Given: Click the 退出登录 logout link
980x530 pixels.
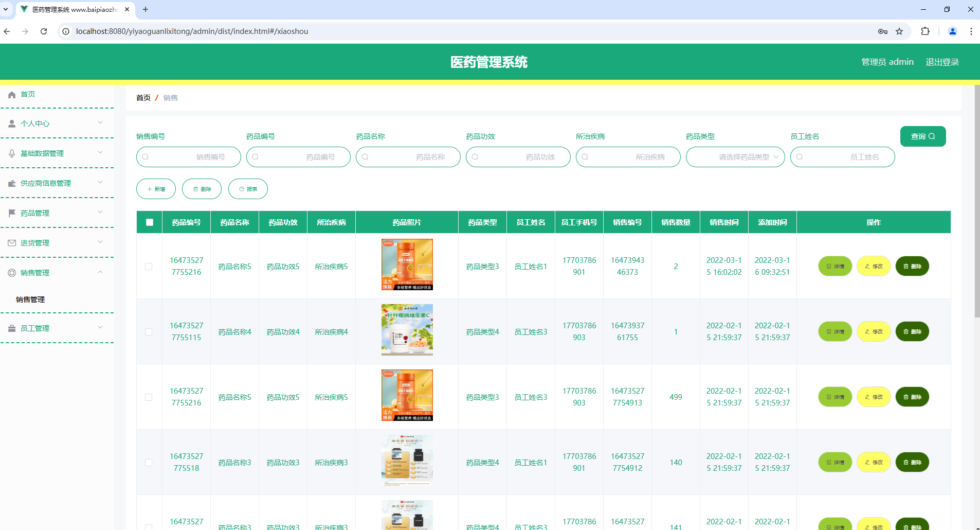Looking at the screenshot, I should pyautogui.click(x=942, y=62).
